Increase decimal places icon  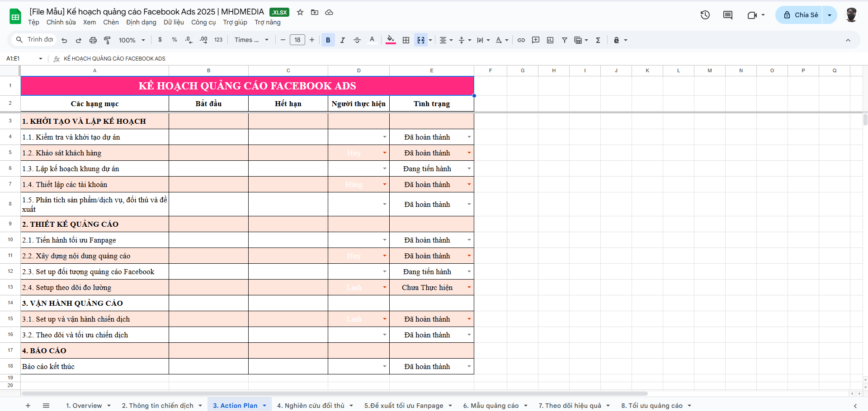coord(203,40)
